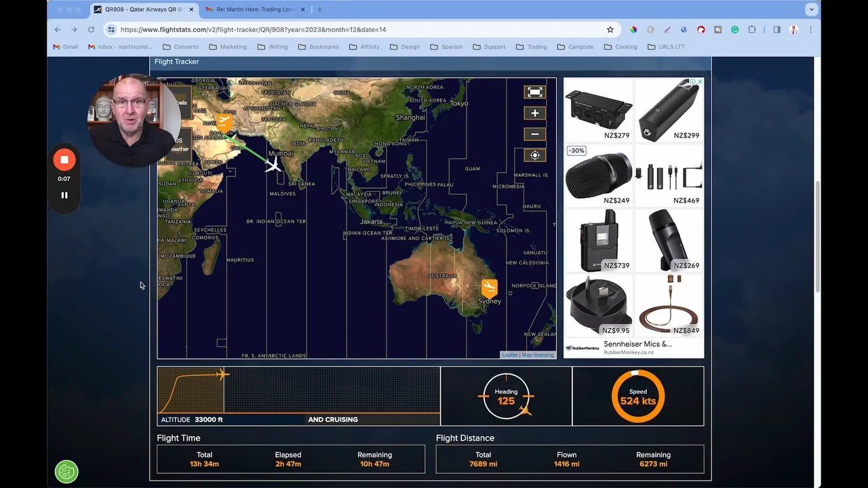The width and height of the screenshot is (868, 488).
Task: Open the tab search dropdown arrow
Action: [812, 9]
